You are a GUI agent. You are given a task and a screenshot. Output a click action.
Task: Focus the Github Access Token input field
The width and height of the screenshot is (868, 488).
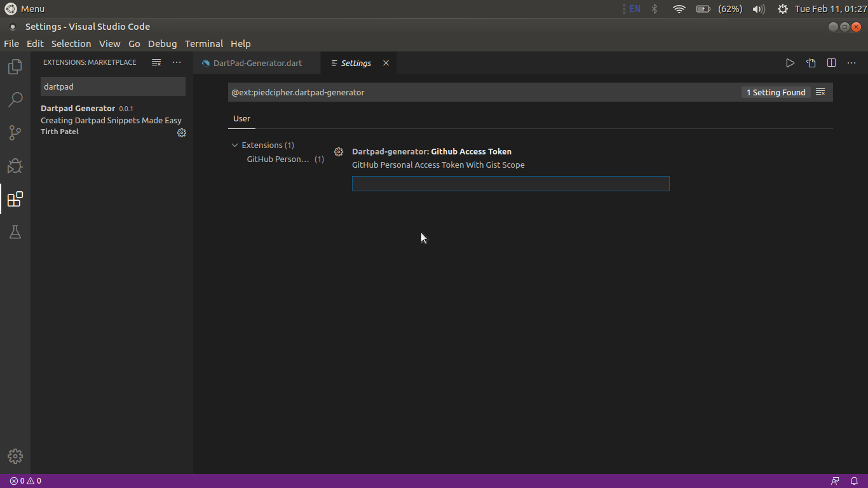pyautogui.click(x=511, y=184)
